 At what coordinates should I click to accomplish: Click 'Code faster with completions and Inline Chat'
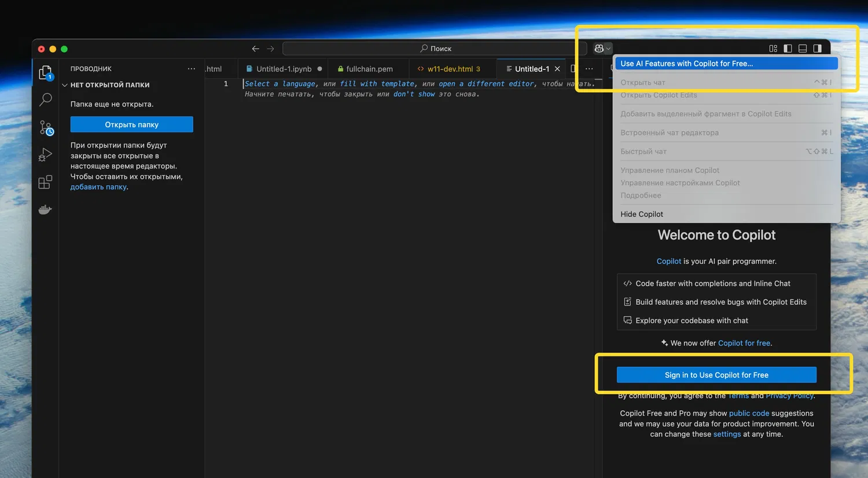pos(713,284)
